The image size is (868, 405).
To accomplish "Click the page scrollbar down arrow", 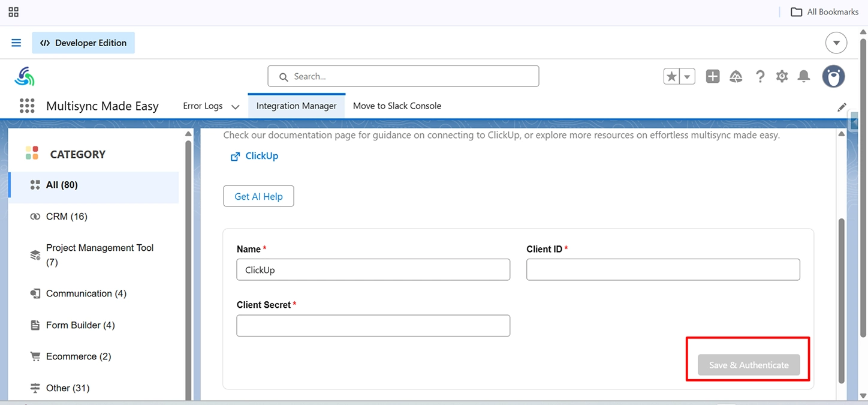I will (x=863, y=396).
